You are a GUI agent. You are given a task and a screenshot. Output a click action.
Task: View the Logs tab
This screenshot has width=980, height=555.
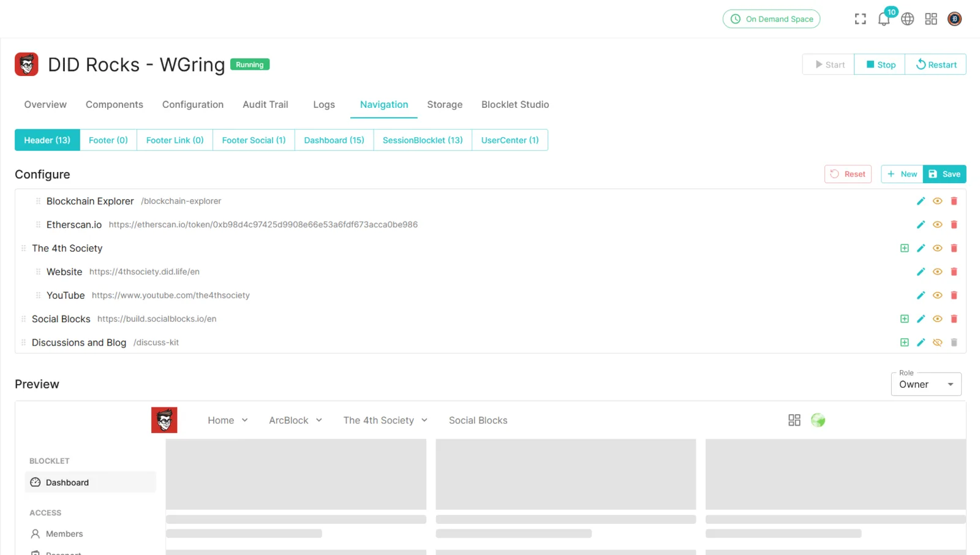324,105
